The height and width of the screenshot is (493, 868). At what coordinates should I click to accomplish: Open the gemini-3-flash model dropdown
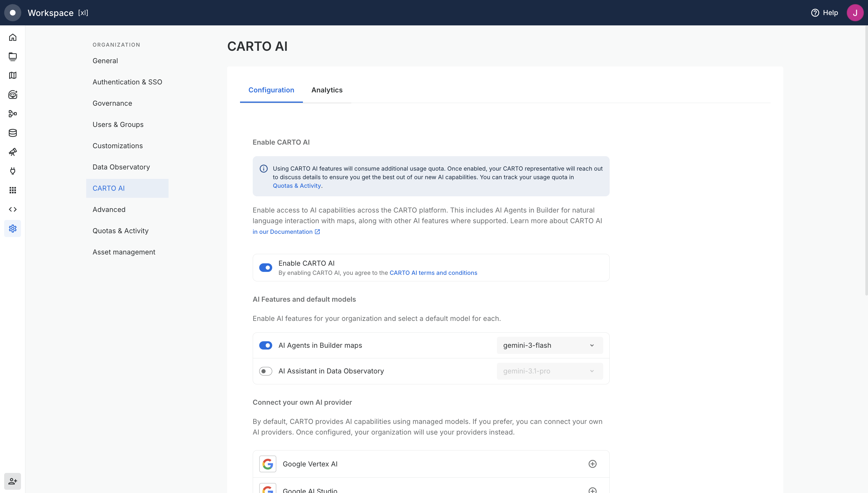(550, 345)
